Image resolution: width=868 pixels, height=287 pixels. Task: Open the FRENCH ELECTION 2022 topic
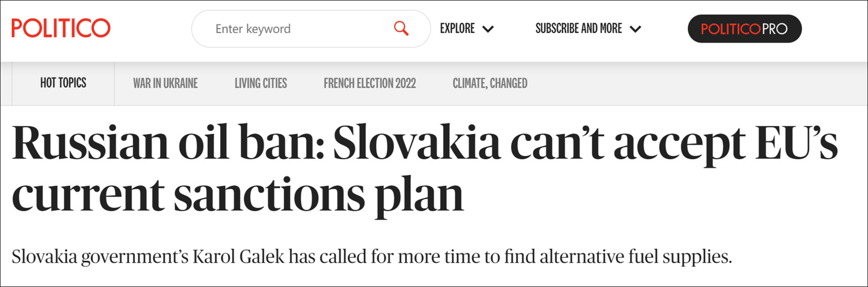pyautogui.click(x=370, y=83)
